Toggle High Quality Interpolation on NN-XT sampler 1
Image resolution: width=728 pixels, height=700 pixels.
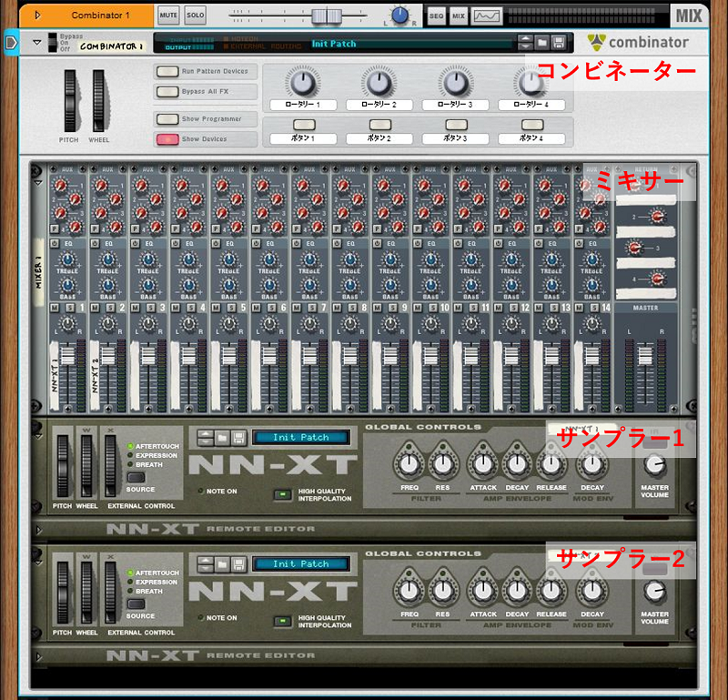[x=282, y=494]
